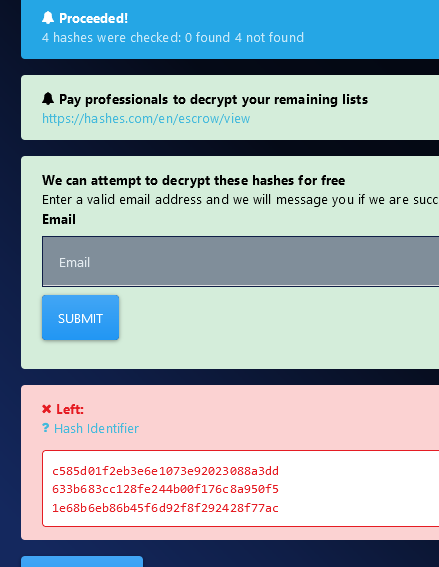Click the hash starting with 633b683c
Screen dimensions: 439x567
coord(165,489)
